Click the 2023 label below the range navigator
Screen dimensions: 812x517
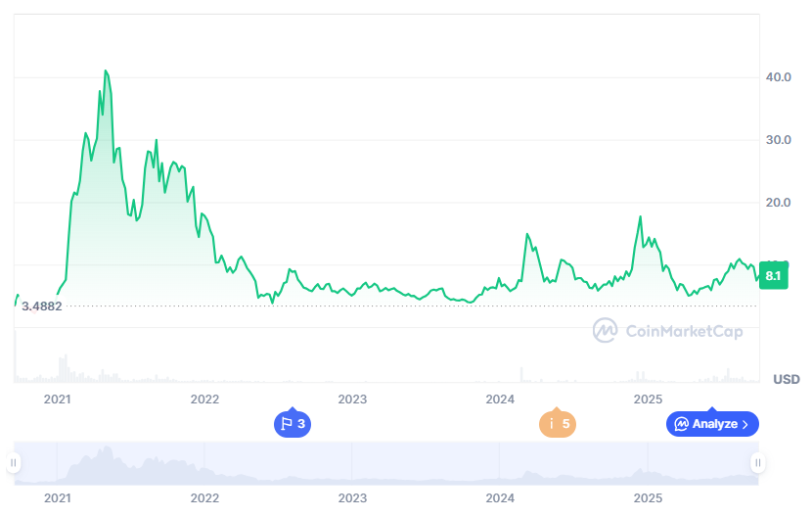(352, 498)
